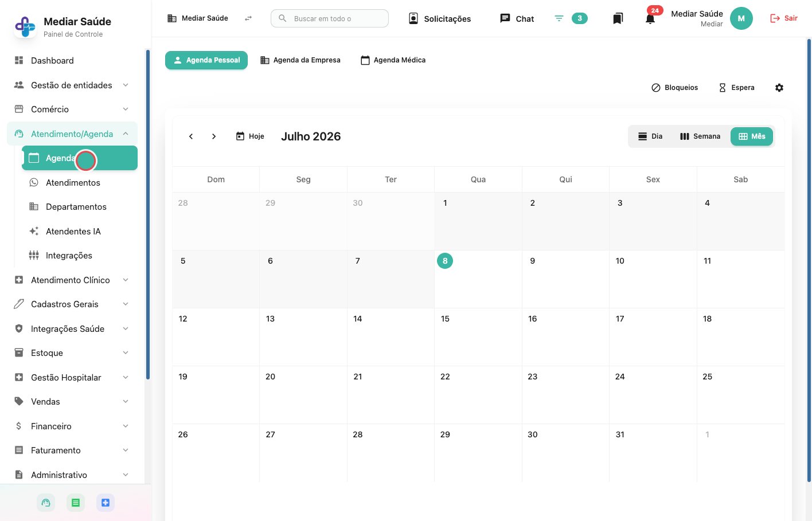The width and height of the screenshot is (812, 521).
Task: Open agenda settings gear icon
Action: pyautogui.click(x=779, y=88)
